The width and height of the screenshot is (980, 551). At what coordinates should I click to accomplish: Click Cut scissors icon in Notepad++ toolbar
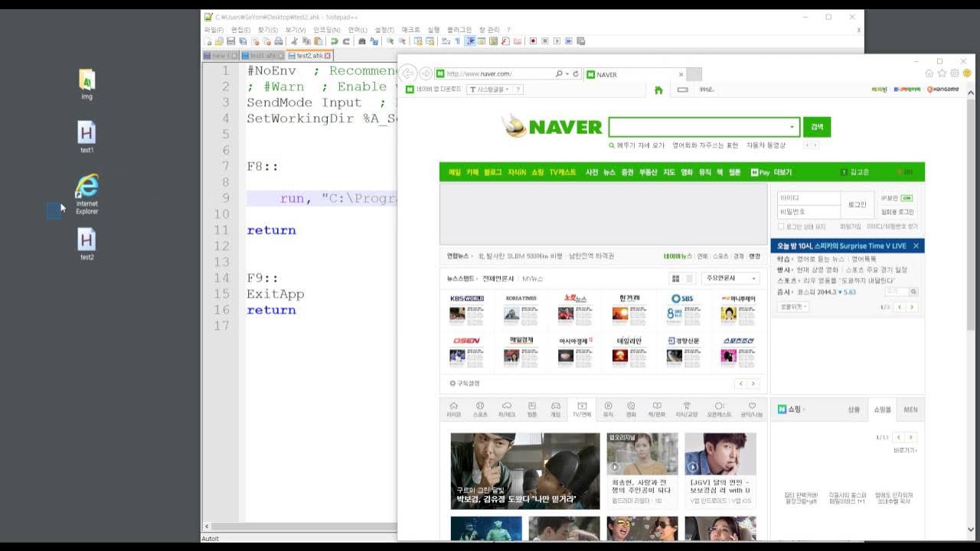point(294,41)
